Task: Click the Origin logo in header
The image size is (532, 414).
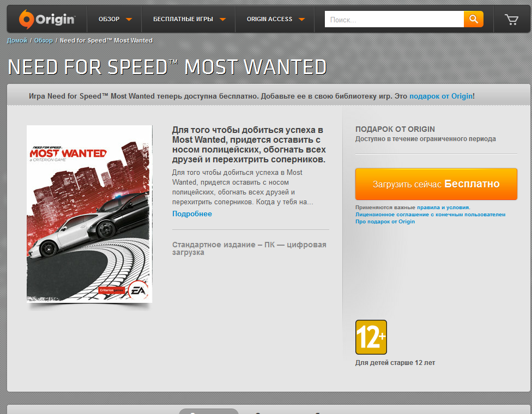Action: pos(47,19)
